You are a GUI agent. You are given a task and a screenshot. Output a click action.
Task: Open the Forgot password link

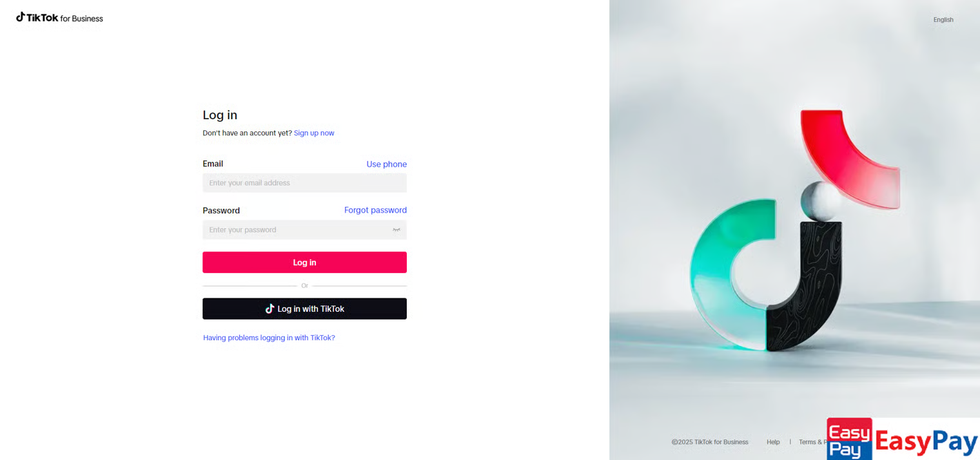pos(375,210)
